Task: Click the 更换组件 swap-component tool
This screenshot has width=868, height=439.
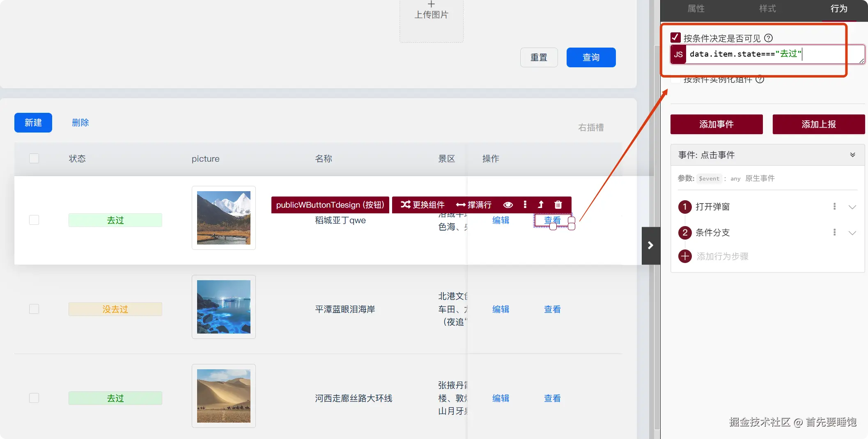Action: pyautogui.click(x=423, y=205)
